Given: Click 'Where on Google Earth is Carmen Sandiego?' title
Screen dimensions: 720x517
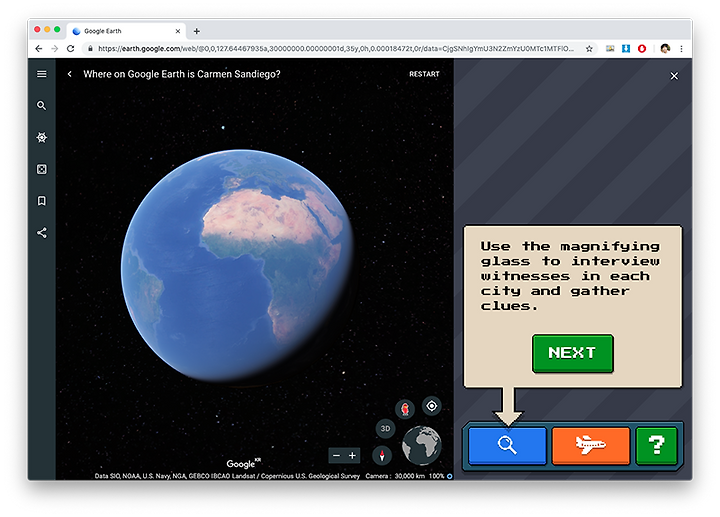Looking at the screenshot, I should tap(182, 74).
